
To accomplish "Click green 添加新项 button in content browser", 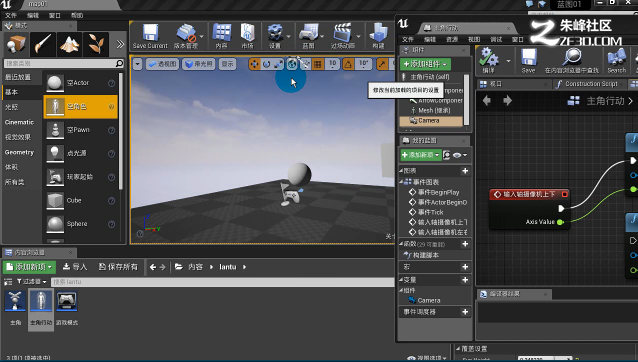I will click(x=29, y=267).
